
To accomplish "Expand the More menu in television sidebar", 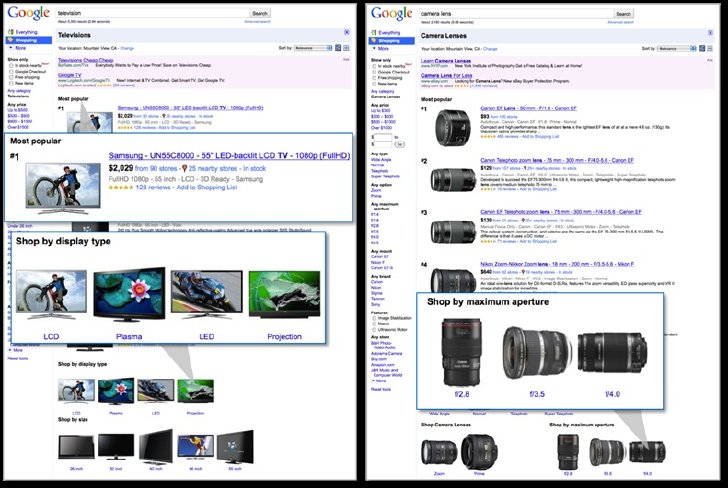I will coord(17,48).
